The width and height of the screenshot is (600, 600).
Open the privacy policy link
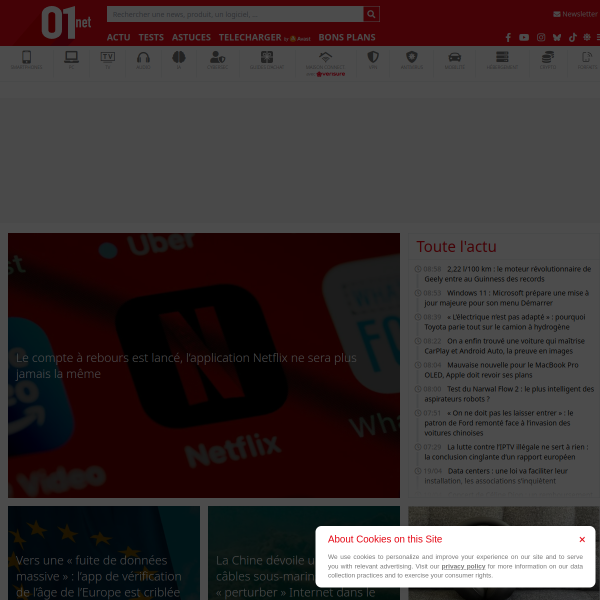[463, 566]
